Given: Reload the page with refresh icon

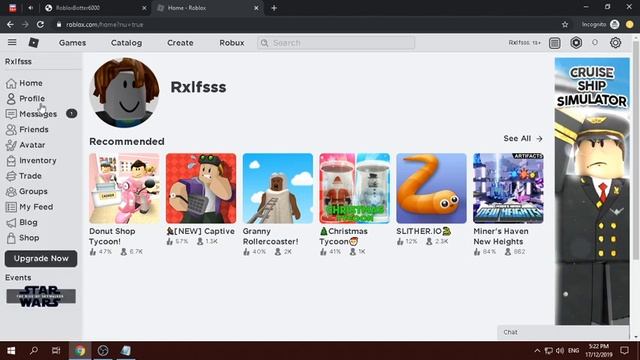Looking at the screenshot, I should click(40, 24).
